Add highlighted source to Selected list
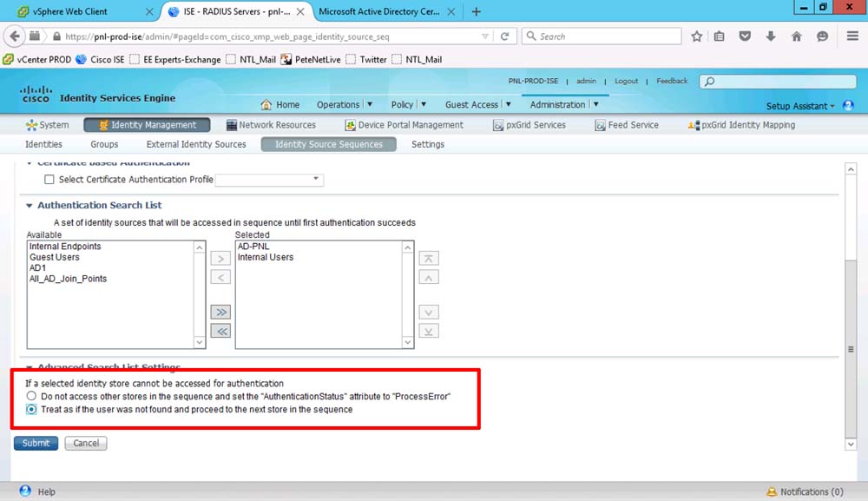Viewport: 868px width, 501px height. [220, 259]
